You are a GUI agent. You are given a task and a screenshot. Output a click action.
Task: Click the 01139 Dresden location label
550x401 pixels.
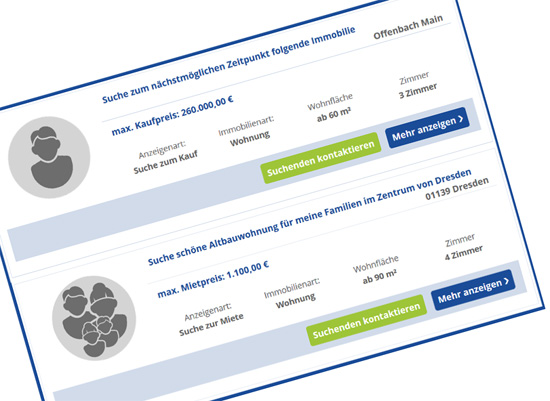[457, 188]
